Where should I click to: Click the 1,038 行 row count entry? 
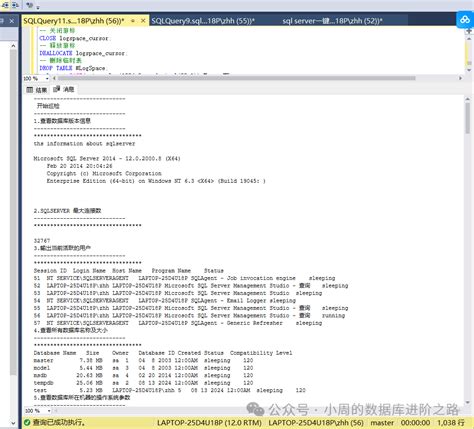click(451, 423)
